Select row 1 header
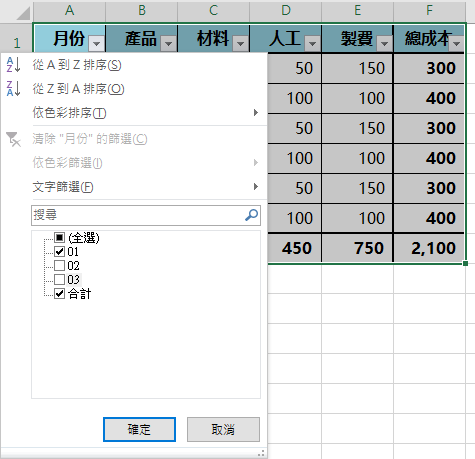Viewport: 475px width, 459px height. pyautogui.click(x=16, y=38)
